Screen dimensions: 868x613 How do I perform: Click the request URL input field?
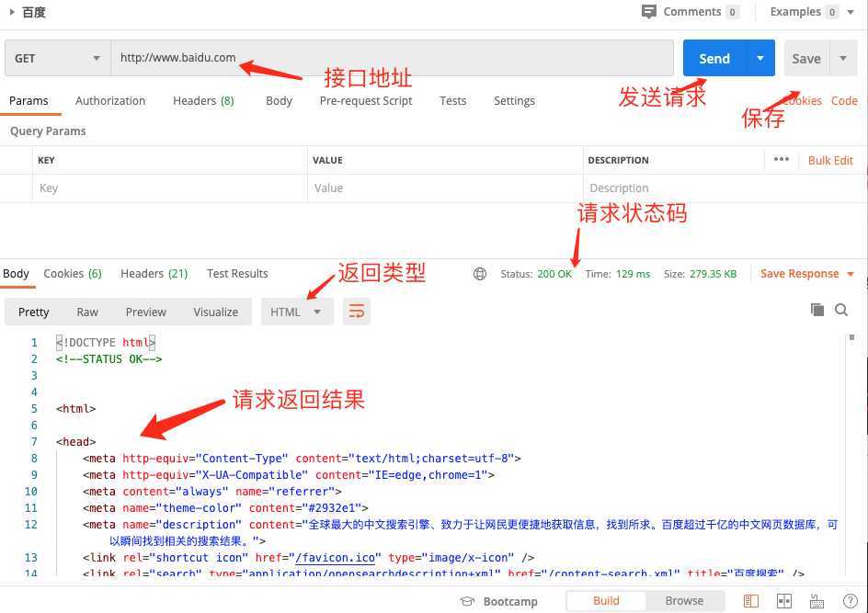point(392,58)
